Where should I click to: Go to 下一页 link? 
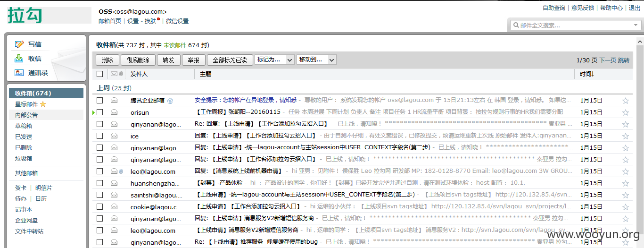607,60
